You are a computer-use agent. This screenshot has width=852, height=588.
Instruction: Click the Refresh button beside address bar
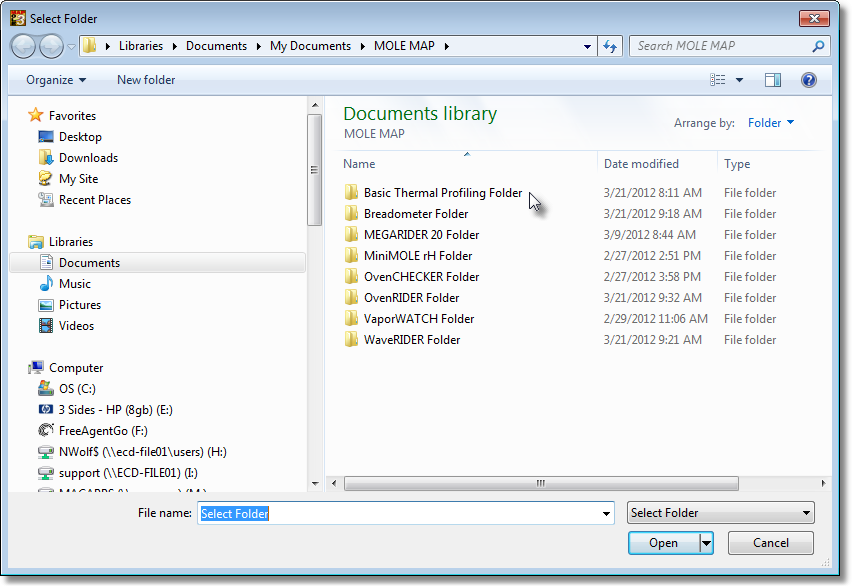610,47
